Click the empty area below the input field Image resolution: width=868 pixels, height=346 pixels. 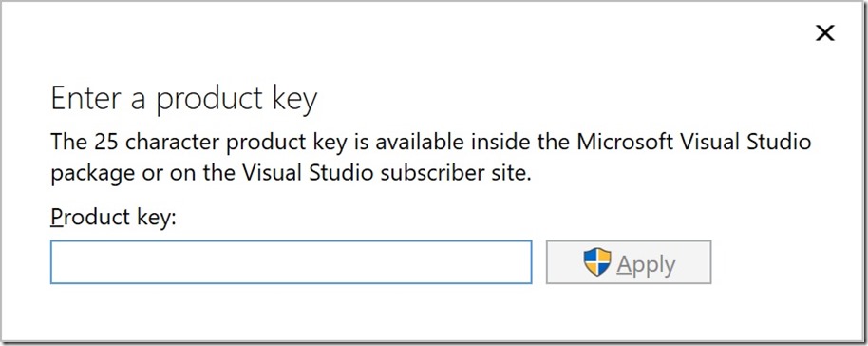(292, 311)
